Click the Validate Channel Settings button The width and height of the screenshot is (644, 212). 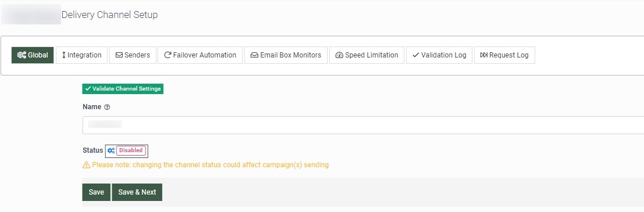tap(123, 88)
